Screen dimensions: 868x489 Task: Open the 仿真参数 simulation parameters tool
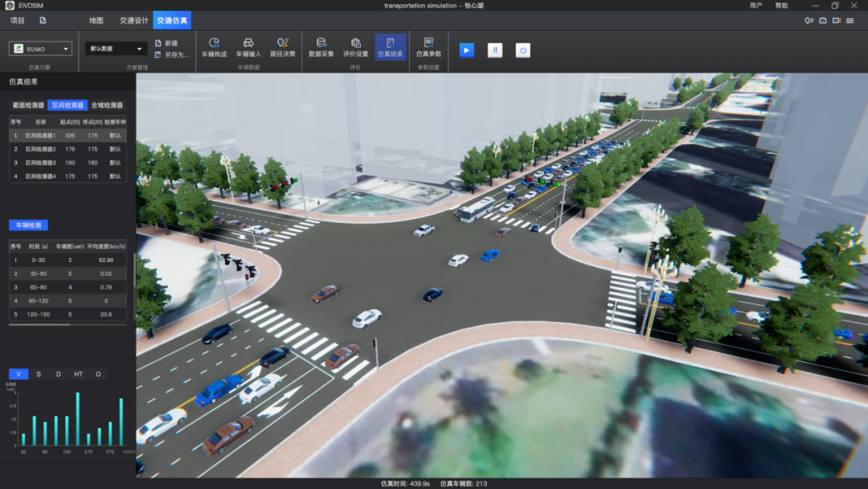click(x=428, y=47)
